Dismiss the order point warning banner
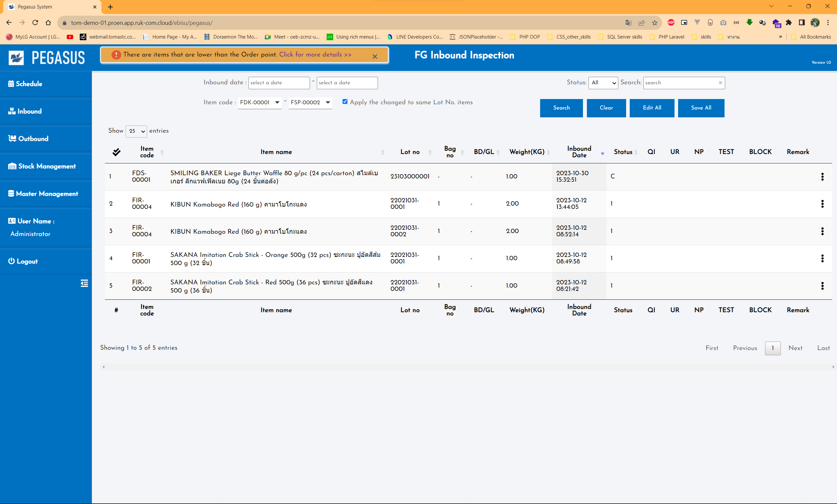Viewport: 837px width, 504px height. pyautogui.click(x=375, y=56)
